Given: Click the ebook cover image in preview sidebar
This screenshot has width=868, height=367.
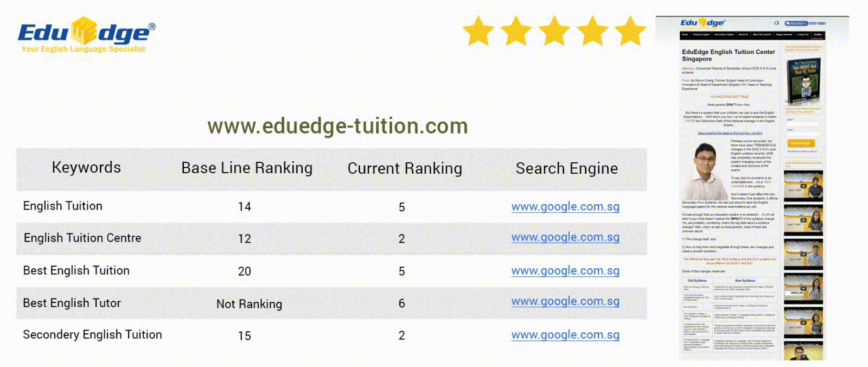Looking at the screenshot, I should [x=804, y=81].
